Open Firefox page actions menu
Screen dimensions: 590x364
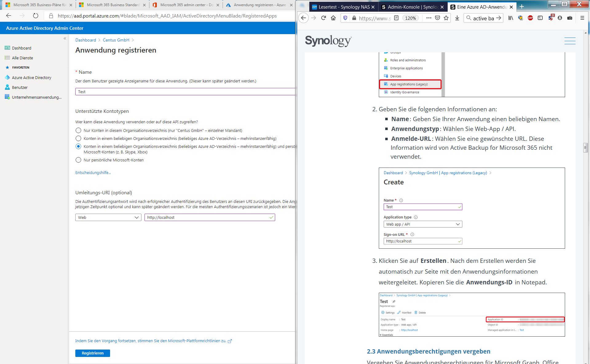pyautogui.click(x=429, y=18)
